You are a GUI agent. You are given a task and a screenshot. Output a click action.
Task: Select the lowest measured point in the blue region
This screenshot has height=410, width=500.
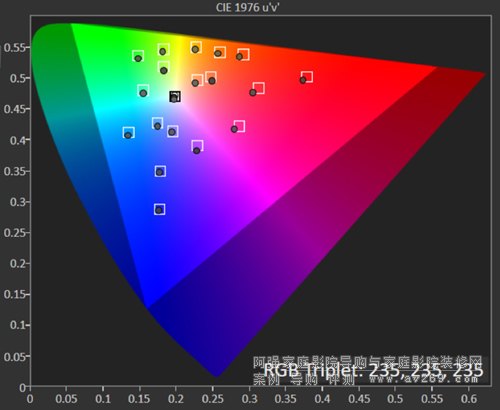point(159,210)
